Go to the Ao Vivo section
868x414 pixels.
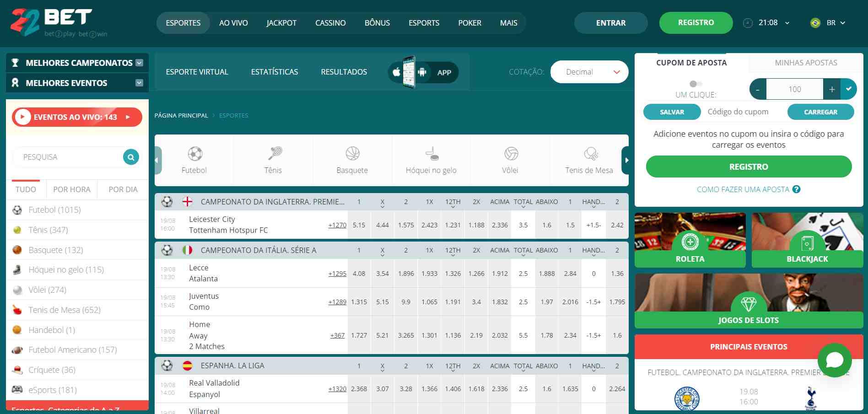pyautogui.click(x=233, y=23)
